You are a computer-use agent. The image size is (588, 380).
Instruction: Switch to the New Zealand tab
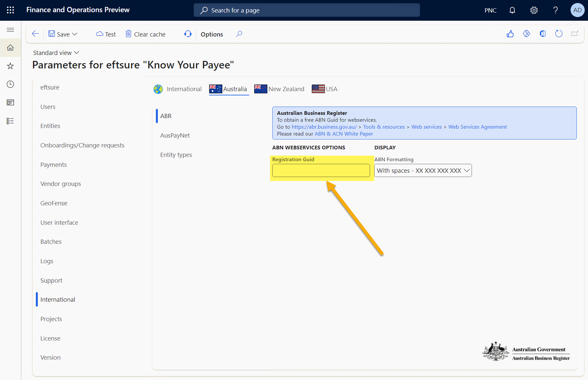click(x=279, y=89)
